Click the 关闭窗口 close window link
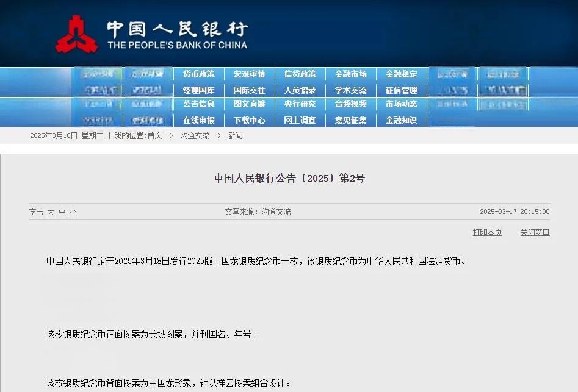 pos(535,232)
